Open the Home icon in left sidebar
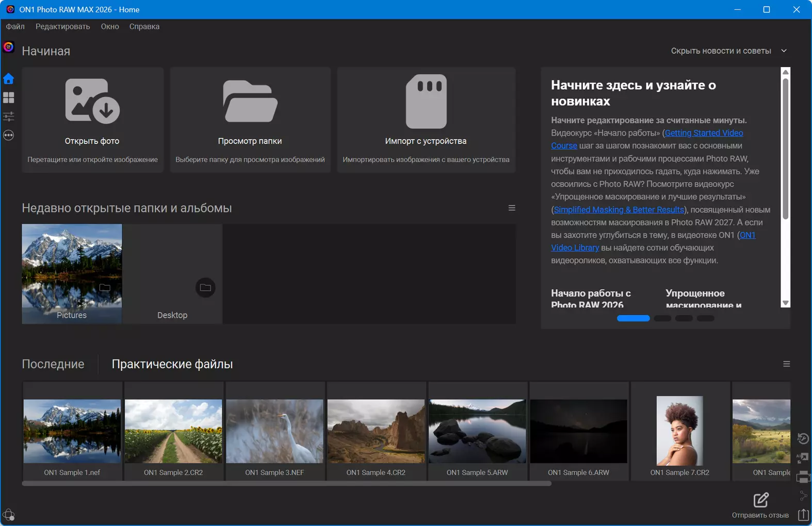This screenshot has height=526, width=812. point(9,79)
